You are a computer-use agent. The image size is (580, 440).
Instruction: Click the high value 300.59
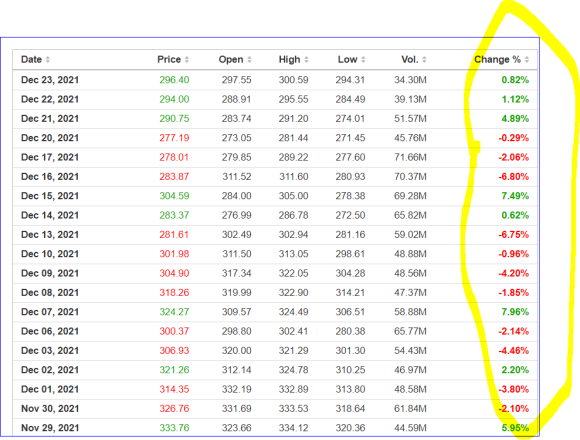point(293,80)
